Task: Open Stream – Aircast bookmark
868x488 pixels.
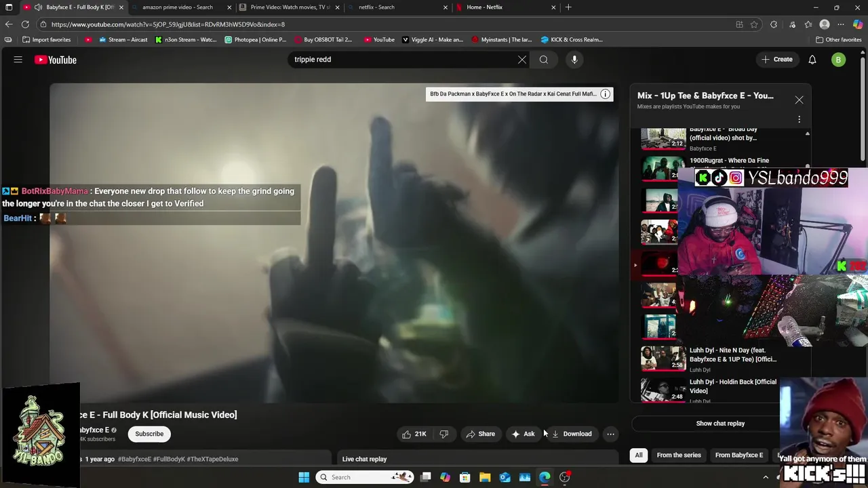Action: tap(123, 40)
